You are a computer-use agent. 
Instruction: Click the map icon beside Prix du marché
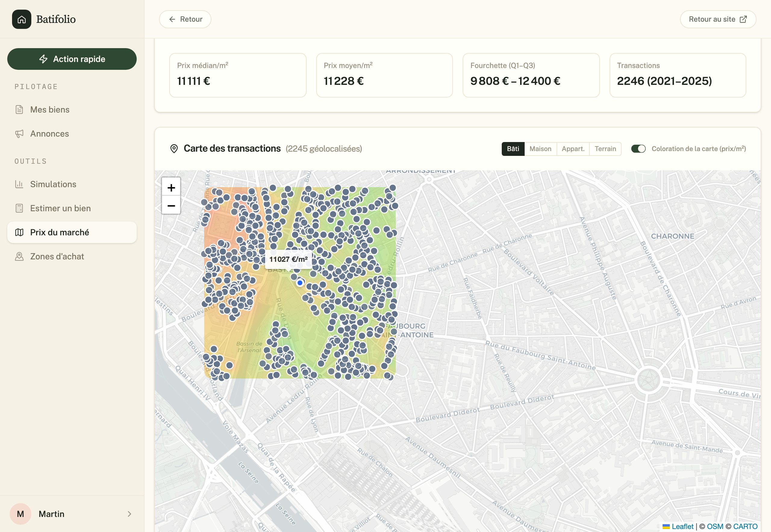tap(19, 232)
